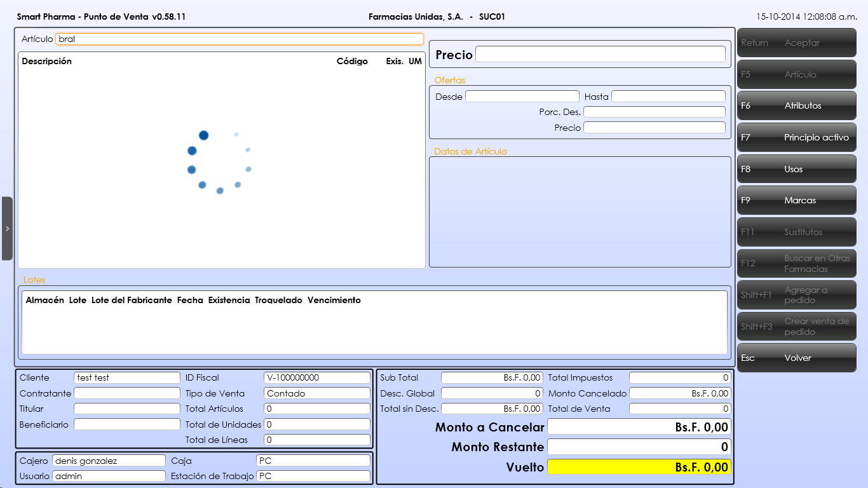
Task: Open the F6 Atributos search
Action: pyautogui.click(x=797, y=106)
